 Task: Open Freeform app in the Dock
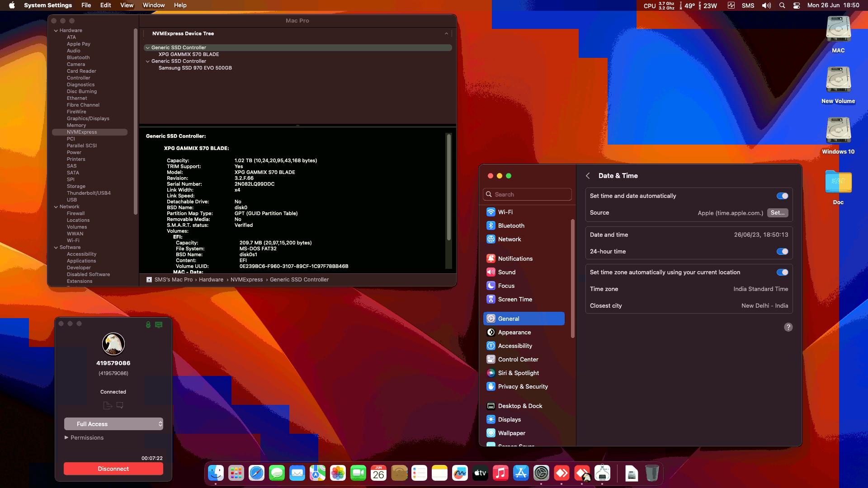point(460,473)
